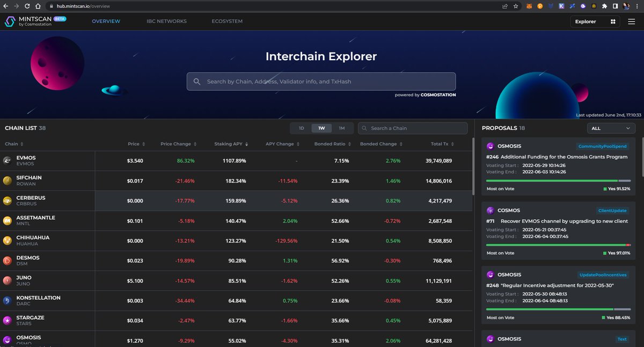This screenshot has width=644, height=347.
Task: Select the 1D time range toggle
Action: click(x=301, y=128)
